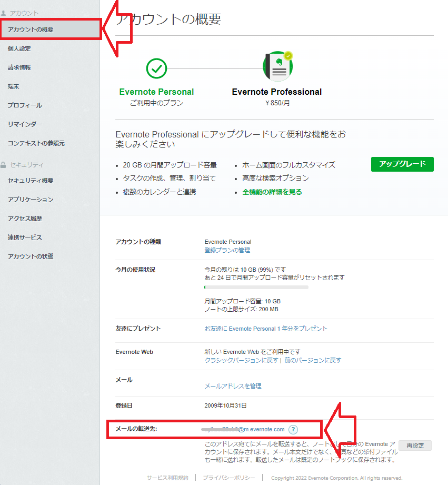Viewport: 448px width, 485px height.
Task: Open メールアドレスを管理 link
Action: 233,386
